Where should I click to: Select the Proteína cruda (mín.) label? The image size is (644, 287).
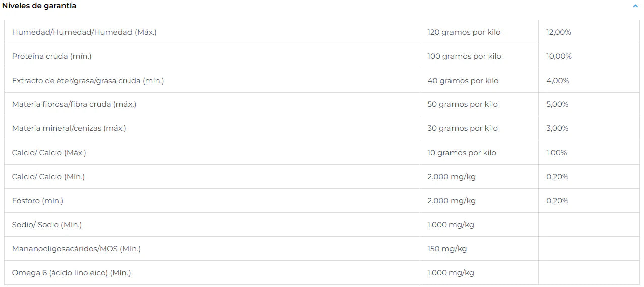coord(52,56)
